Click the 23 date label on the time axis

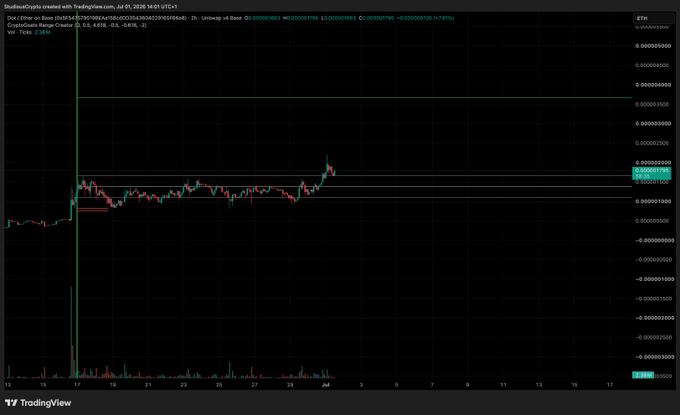(x=183, y=385)
